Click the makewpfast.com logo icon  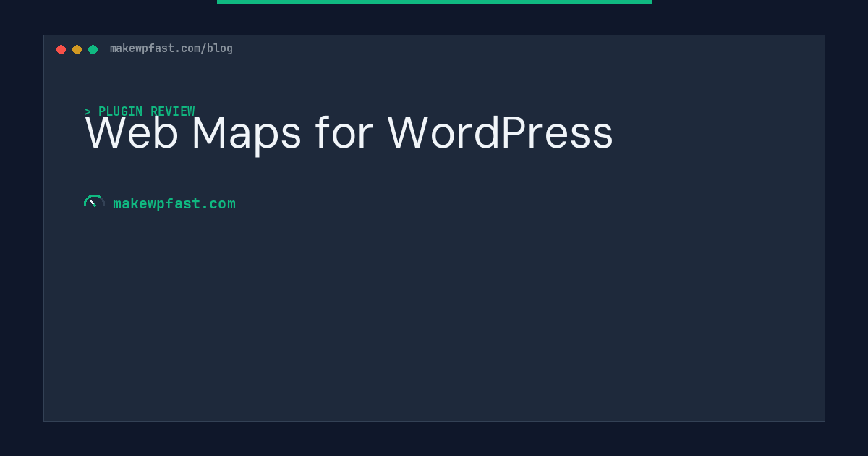tap(94, 201)
